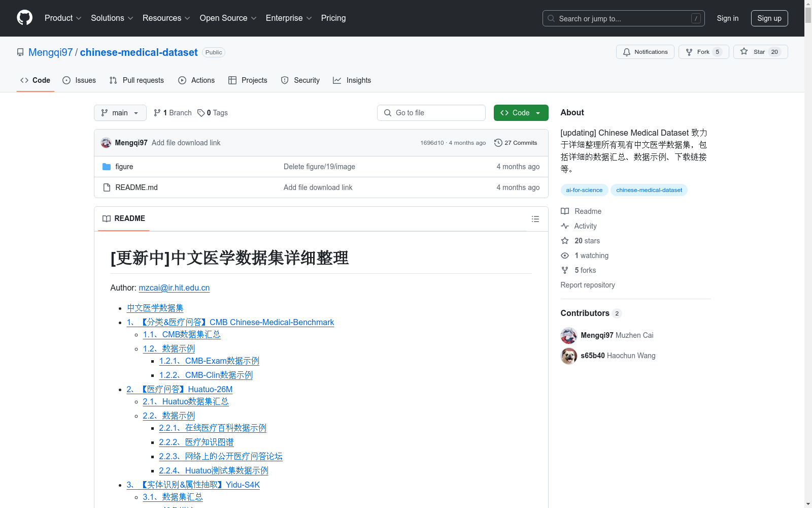The image size is (812, 508).
Task: Expand the Enterprise menu
Action: [x=289, y=18]
